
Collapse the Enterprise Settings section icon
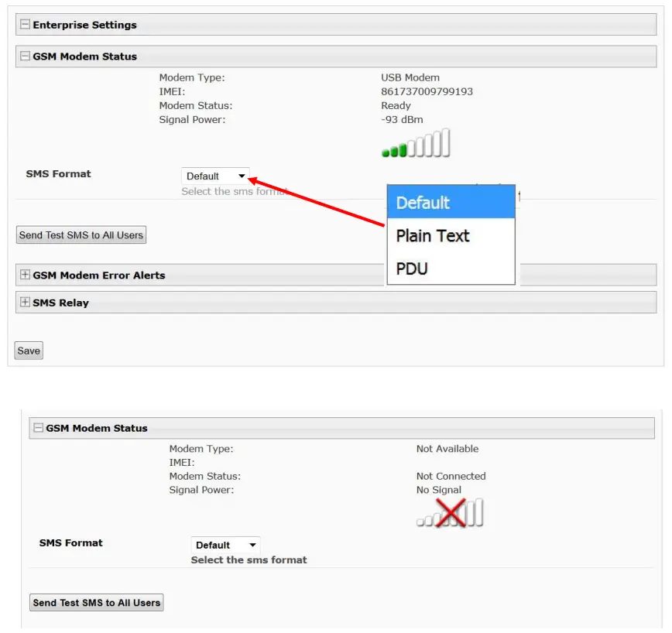[x=26, y=25]
